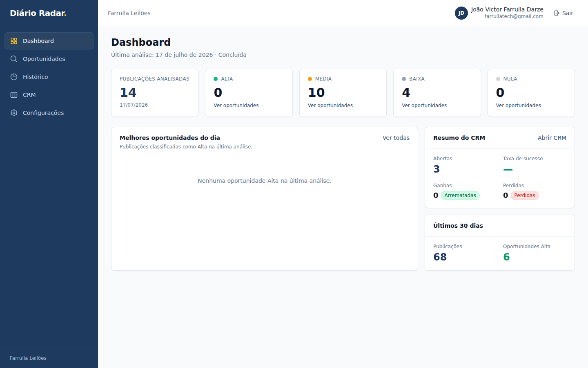Click the green dot on ALTA card
This screenshot has width=588, height=368.
[x=216, y=79]
